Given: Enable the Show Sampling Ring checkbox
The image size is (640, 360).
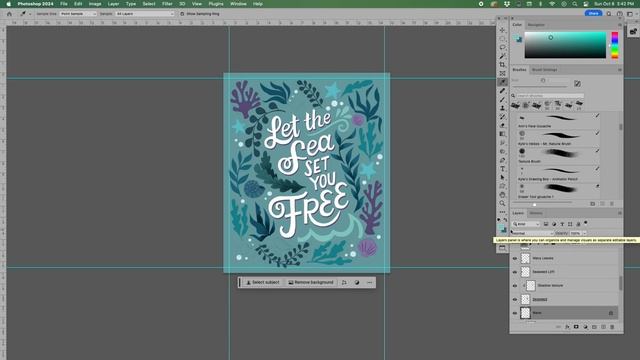Looking at the screenshot, I should (182, 14).
